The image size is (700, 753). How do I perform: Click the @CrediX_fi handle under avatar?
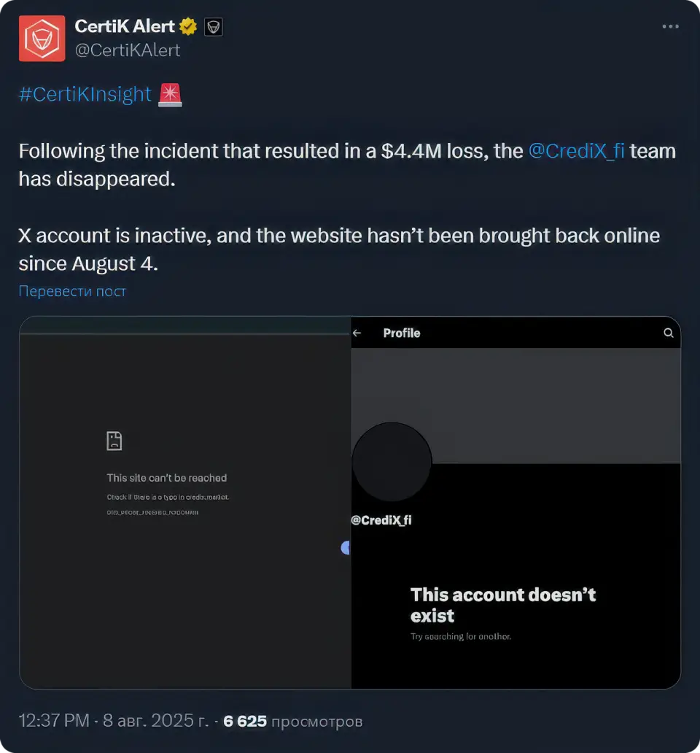381,520
